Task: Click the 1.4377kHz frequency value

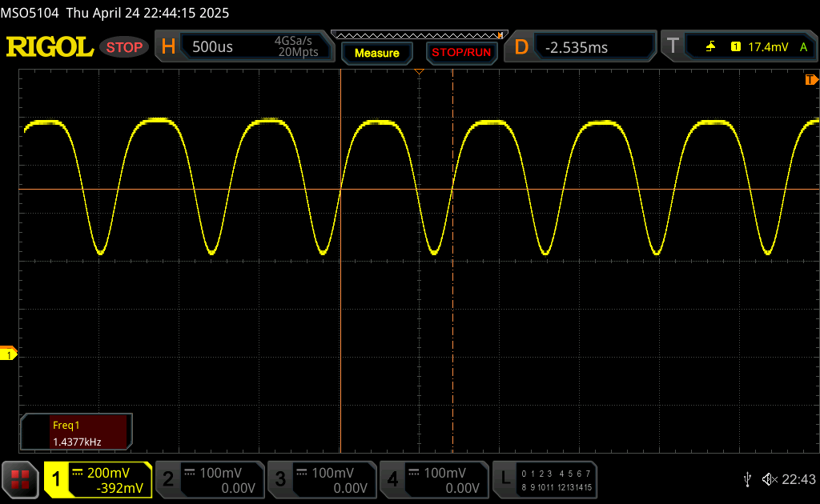Action: [77, 442]
